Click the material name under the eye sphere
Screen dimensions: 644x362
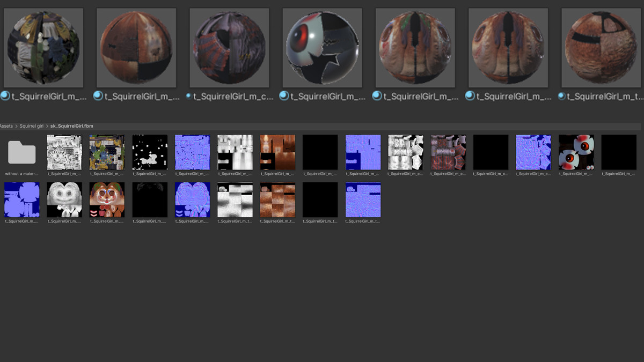(x=328, y=97)
